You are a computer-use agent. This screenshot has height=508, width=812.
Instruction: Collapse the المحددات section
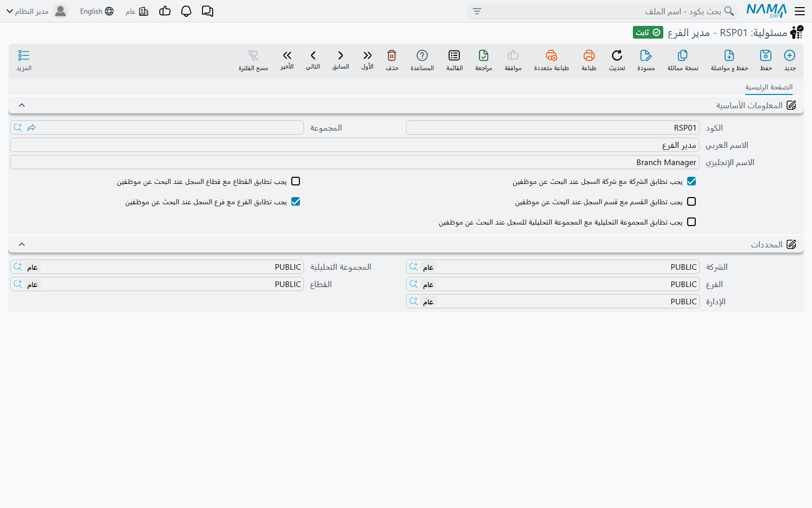tap(22, 244)
